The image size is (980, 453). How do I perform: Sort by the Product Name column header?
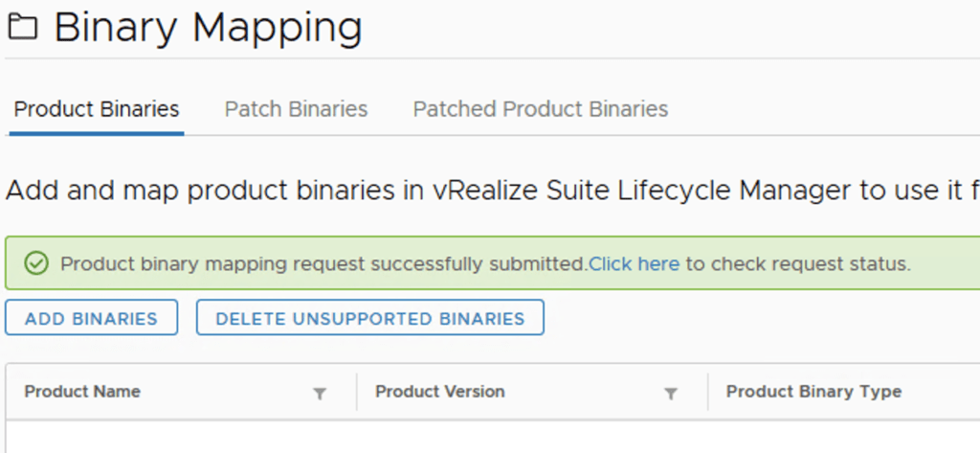pos(82,392)
